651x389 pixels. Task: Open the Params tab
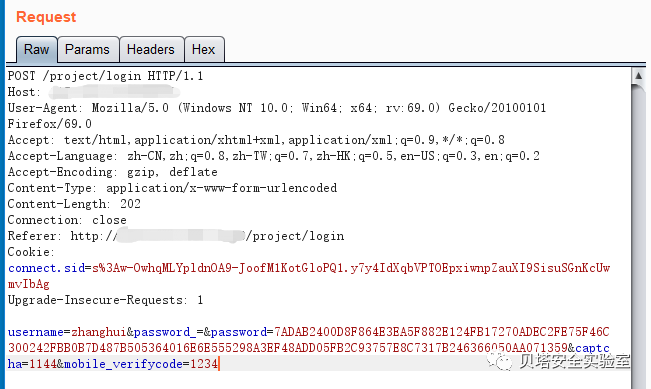[88, 49]
